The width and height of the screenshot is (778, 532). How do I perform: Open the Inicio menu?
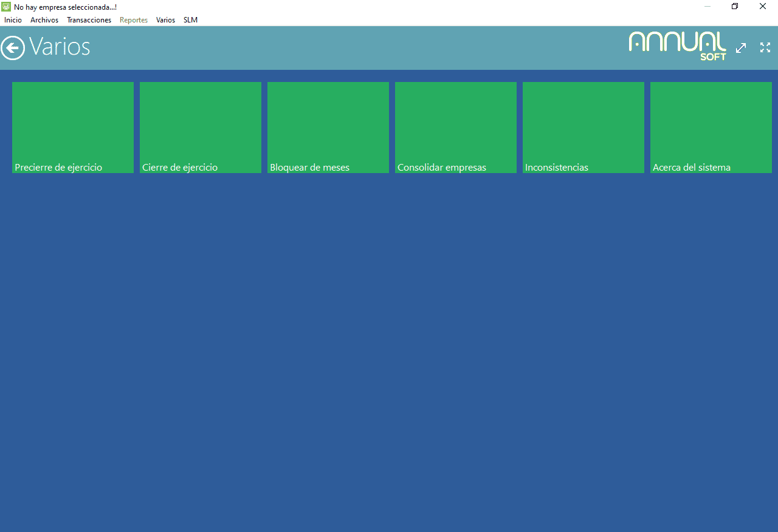tap(13, 20)
